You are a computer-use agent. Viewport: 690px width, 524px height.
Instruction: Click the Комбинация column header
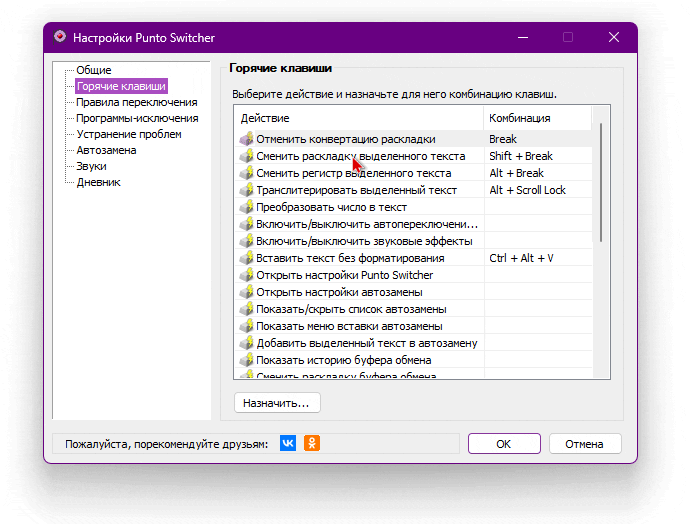coord(538,118)
